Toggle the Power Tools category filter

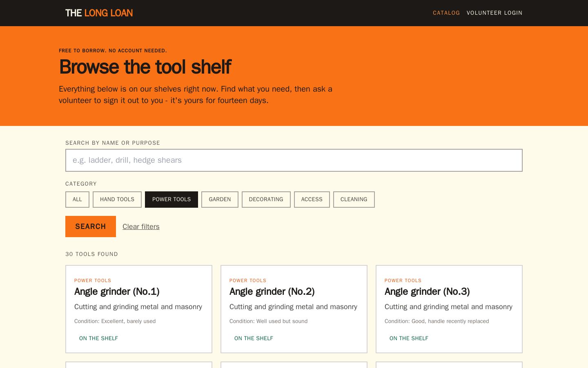coord(171,200)
